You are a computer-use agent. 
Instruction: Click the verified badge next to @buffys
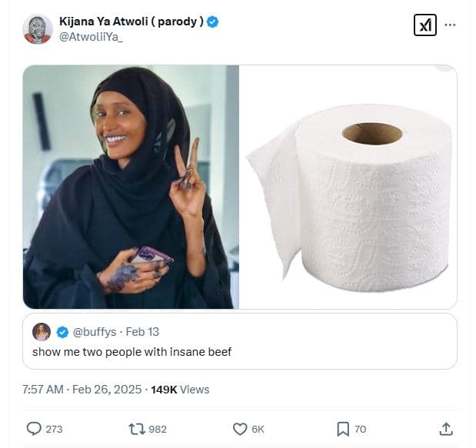tap(63, 332)
